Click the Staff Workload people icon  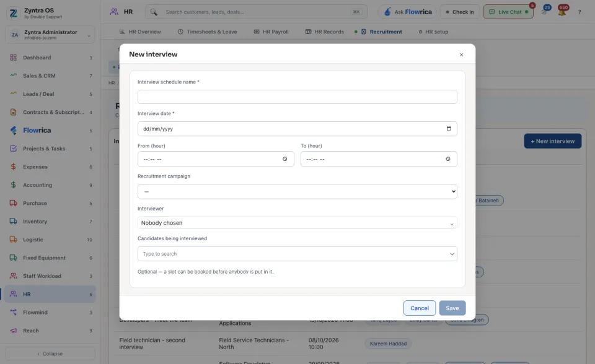coord(13,275)
